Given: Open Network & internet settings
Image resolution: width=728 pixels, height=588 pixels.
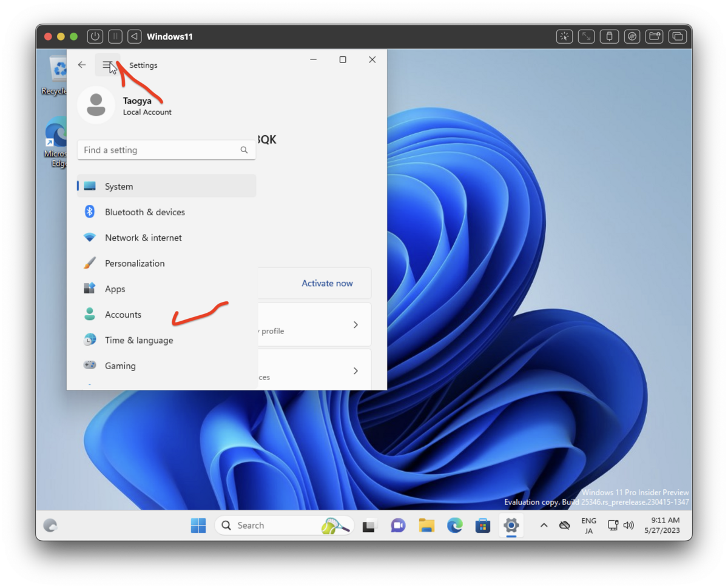Looking at the screenshot, I should pyautogui.click(x=166, y=238).
